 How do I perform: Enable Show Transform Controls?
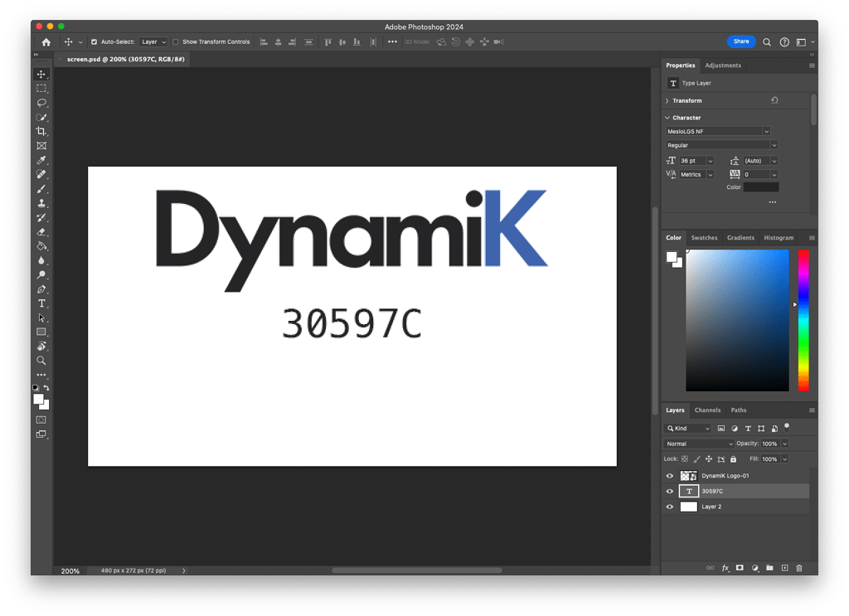[x=176, y=41]
